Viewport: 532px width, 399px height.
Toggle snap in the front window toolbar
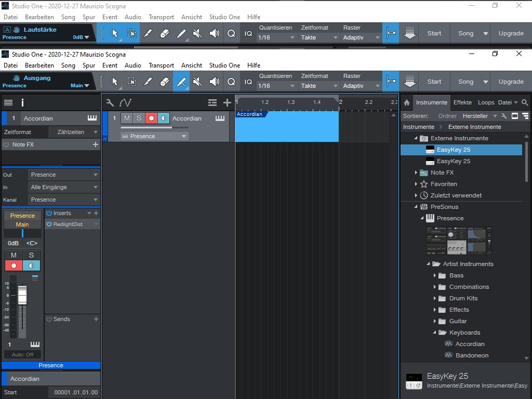click(x=391, y=82)
